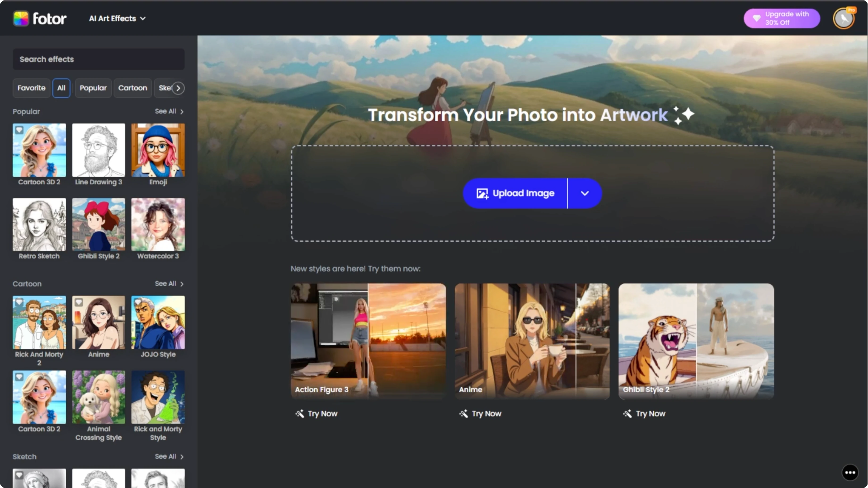This screenshot has height=488, width=868.
Task: Select the Anime effect in Cartoon section
Action: click(98, 323)
